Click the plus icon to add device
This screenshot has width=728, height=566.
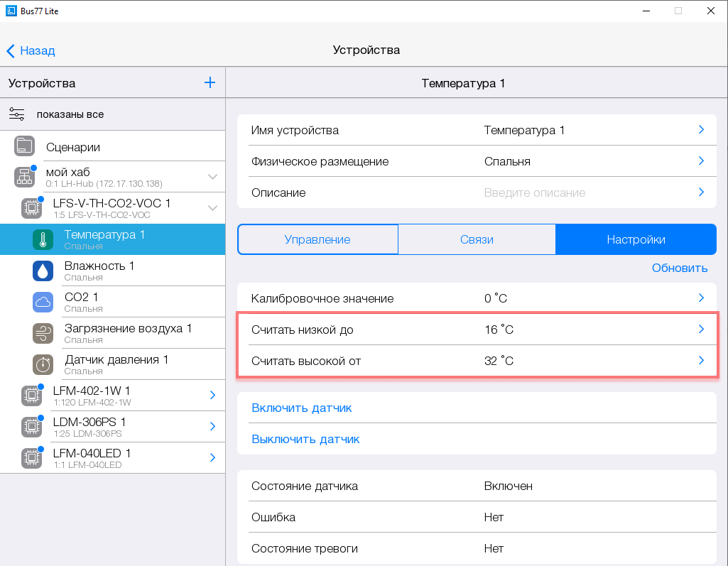[x=210, y=83]
